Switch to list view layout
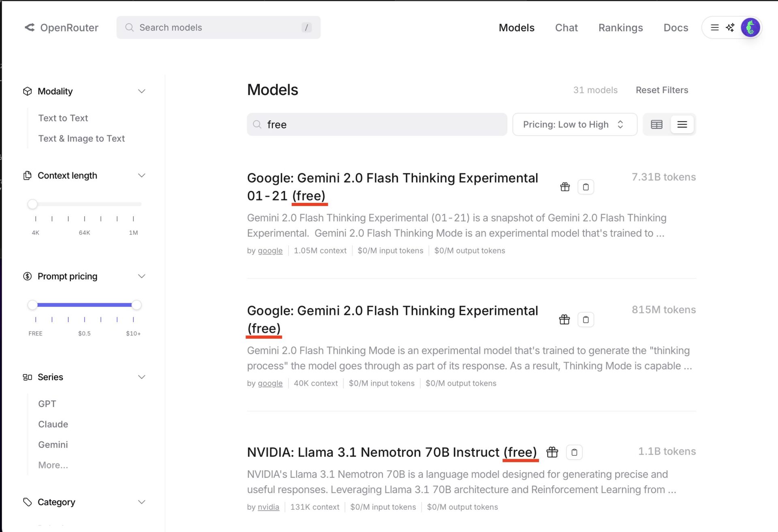 [x=682, y=125]
